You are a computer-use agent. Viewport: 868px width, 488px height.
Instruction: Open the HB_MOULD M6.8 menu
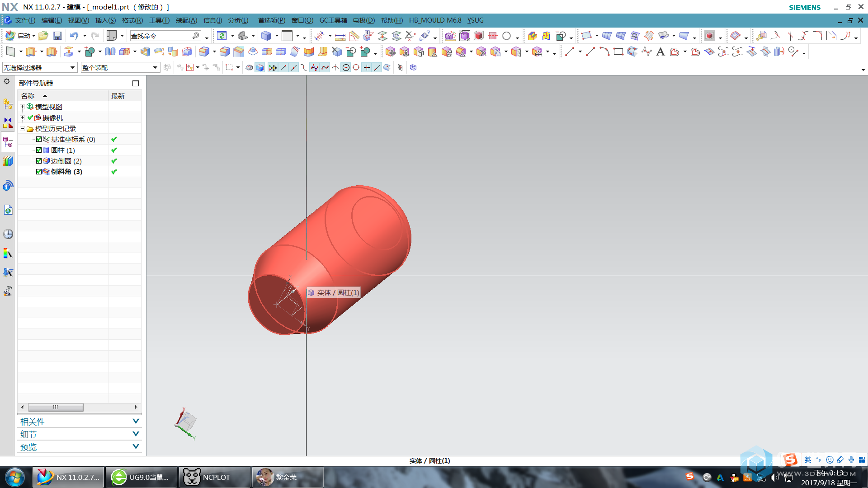(435, 20)
